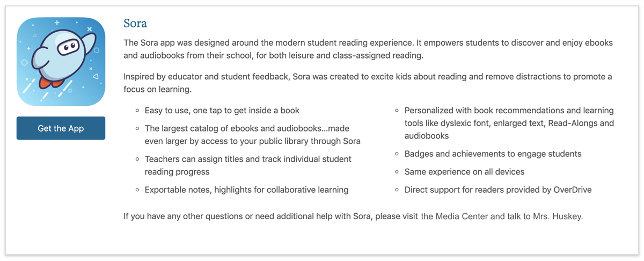The width and height of the screenshot is (644, 261).
Task: Click "Direct support for readers" bullet text
Action: (498, 190)
